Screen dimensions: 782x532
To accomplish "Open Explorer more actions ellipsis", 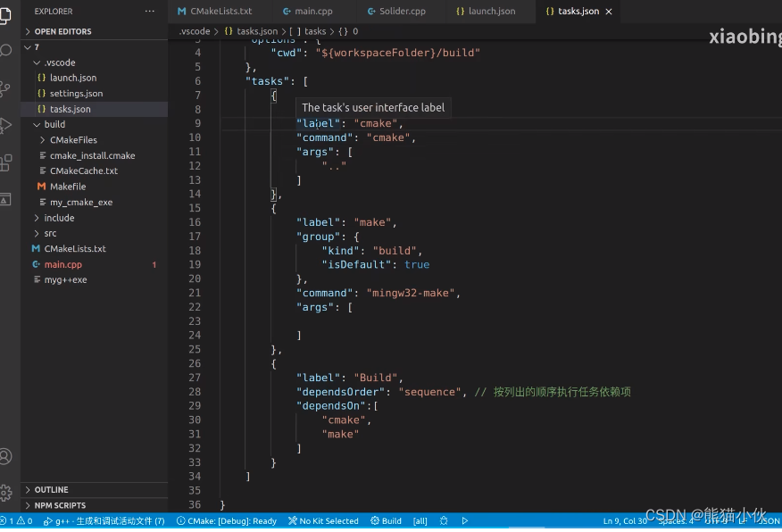I will click(x=150, y=11).
